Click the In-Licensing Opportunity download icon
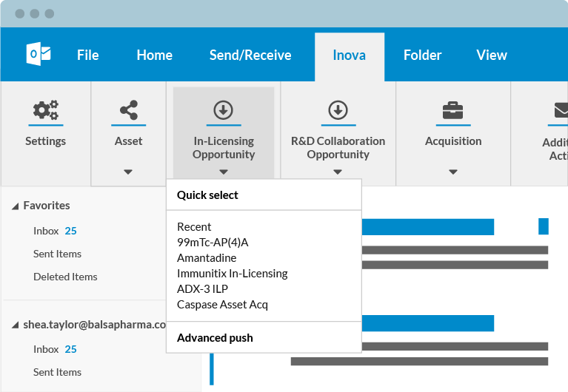568x392 pixels. [223, 110]
